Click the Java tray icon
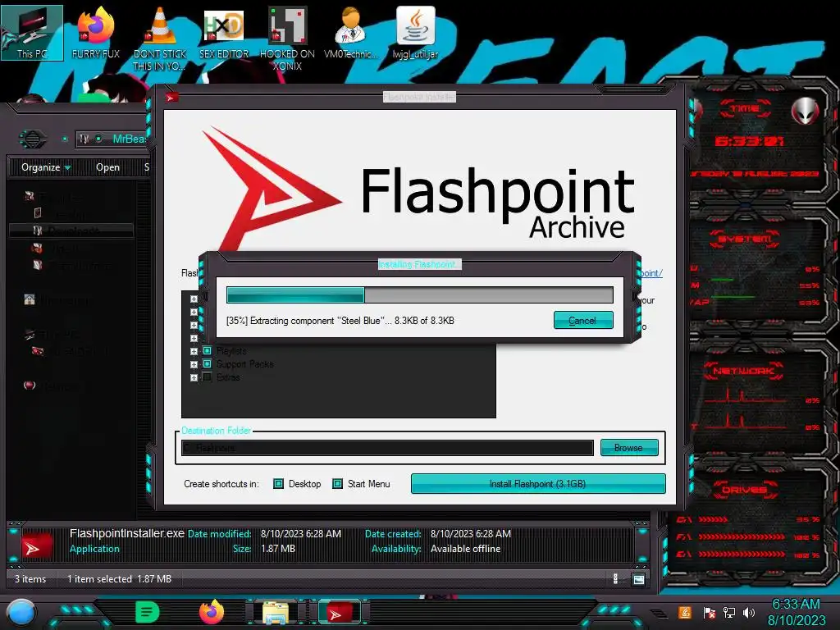This screenshot has height=630, width=840. click(x=685, y=612)
